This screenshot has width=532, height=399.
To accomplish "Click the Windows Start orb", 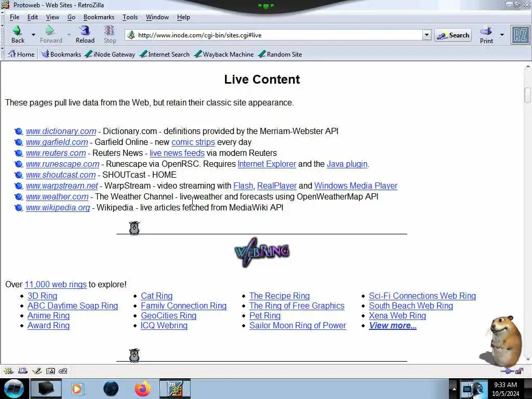I will coord(14,389).
